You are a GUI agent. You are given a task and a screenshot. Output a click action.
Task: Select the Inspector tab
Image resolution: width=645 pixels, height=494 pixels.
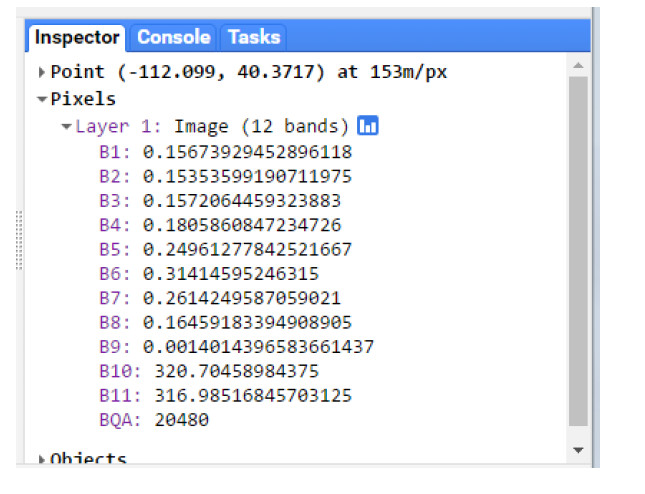click(77, 38)
